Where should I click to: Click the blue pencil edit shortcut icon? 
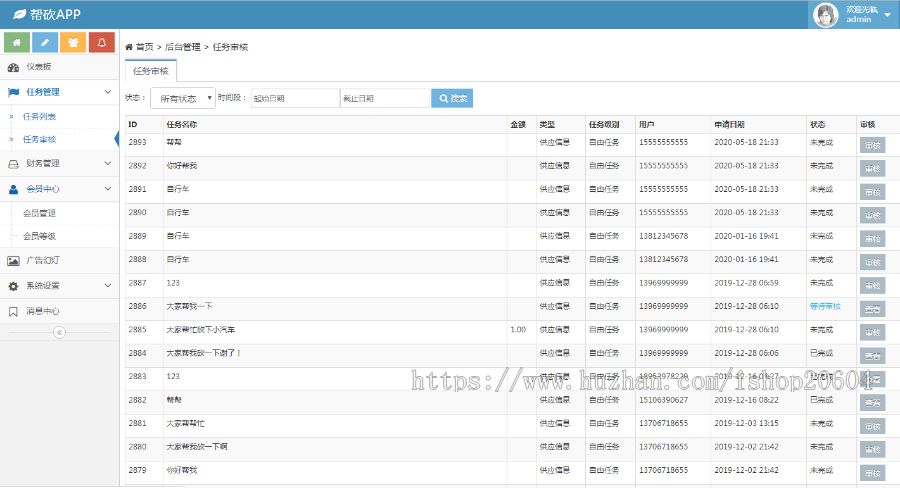point(45,42)
